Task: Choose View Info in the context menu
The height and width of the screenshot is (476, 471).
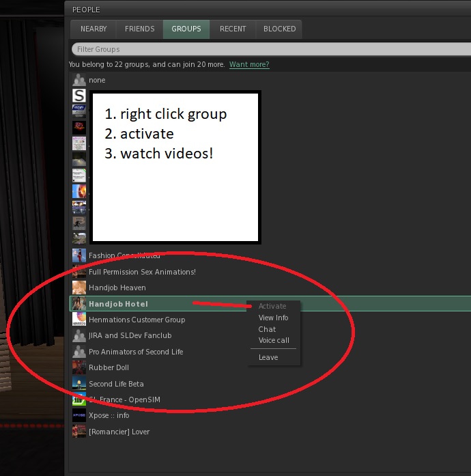Action: [x=273, y=318]
